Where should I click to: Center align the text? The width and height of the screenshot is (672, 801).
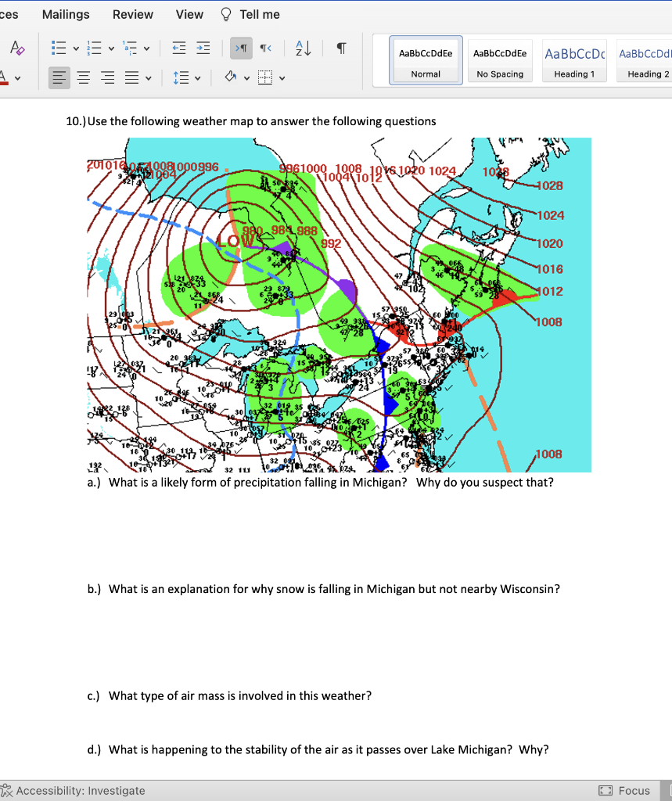coord(83,78)
